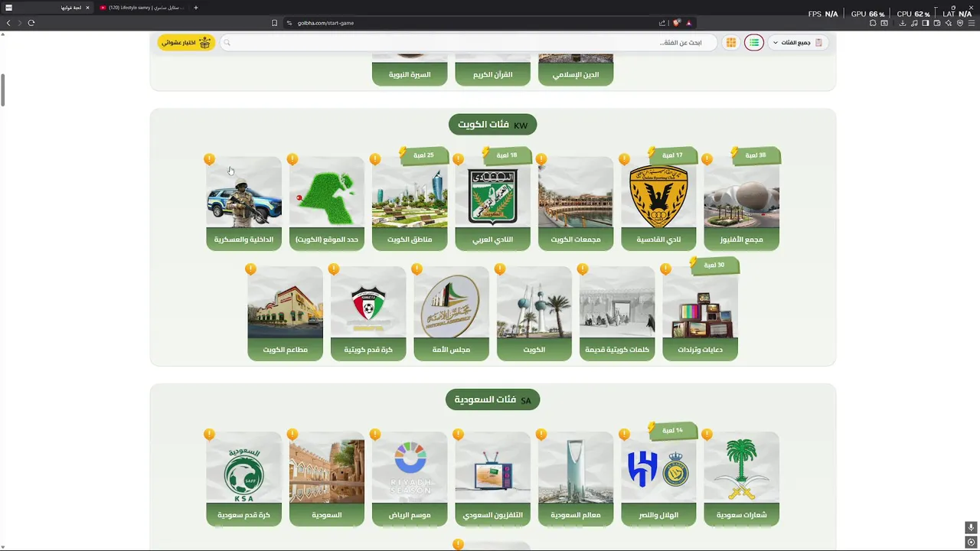
Task: Click info icon on مناطق الكويت card
Action: [x=375, y=159]
